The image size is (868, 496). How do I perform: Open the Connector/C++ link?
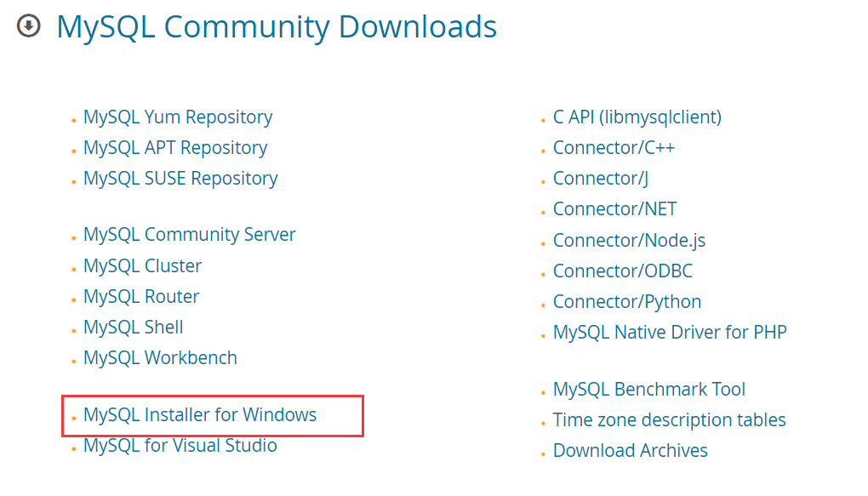(614, 148)
